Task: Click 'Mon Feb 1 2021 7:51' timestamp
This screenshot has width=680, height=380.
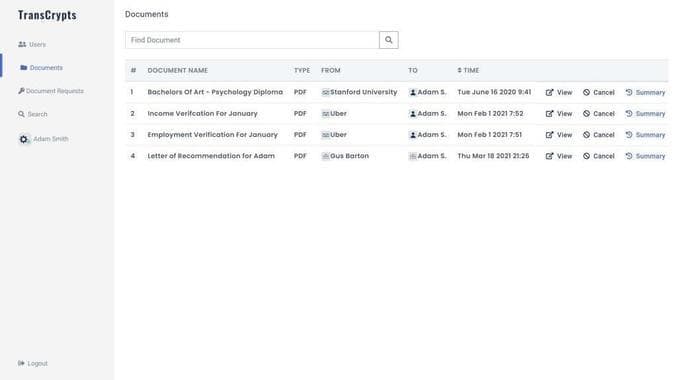Action: [x=490, y=134]
